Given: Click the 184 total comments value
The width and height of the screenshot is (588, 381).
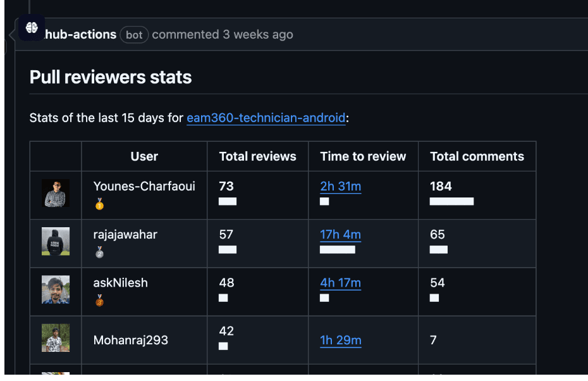Looking at the screenshot, I should tap(441, 186).
